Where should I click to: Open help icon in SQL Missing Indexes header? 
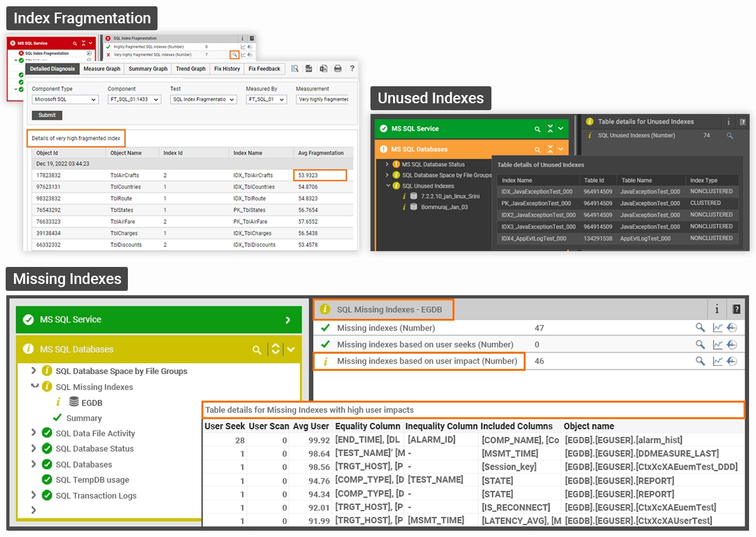(x=736, y=309)
